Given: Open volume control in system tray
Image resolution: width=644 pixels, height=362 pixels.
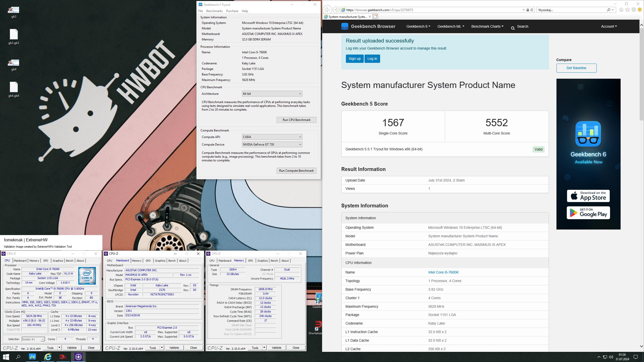Looking at the screenshot, I should point(611,357).
